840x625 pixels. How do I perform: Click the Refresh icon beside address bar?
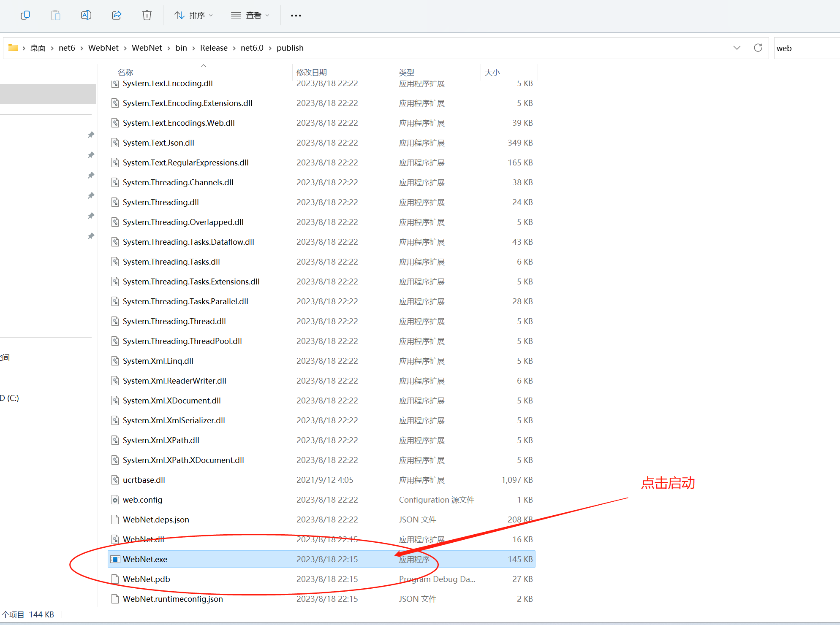[x=758, y=48]
